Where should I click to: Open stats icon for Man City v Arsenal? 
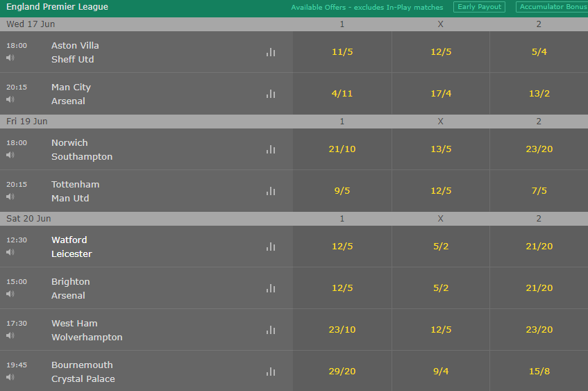[271, 94]
